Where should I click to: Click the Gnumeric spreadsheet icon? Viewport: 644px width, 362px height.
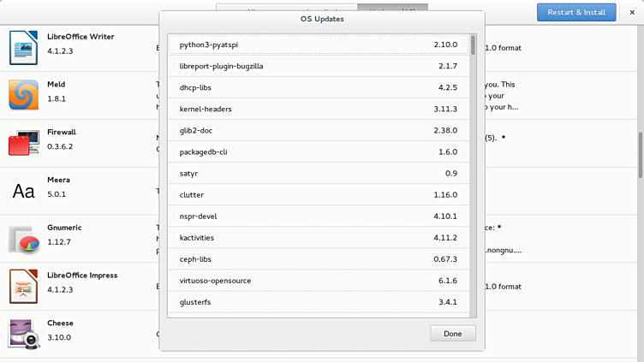click(24, 239)
